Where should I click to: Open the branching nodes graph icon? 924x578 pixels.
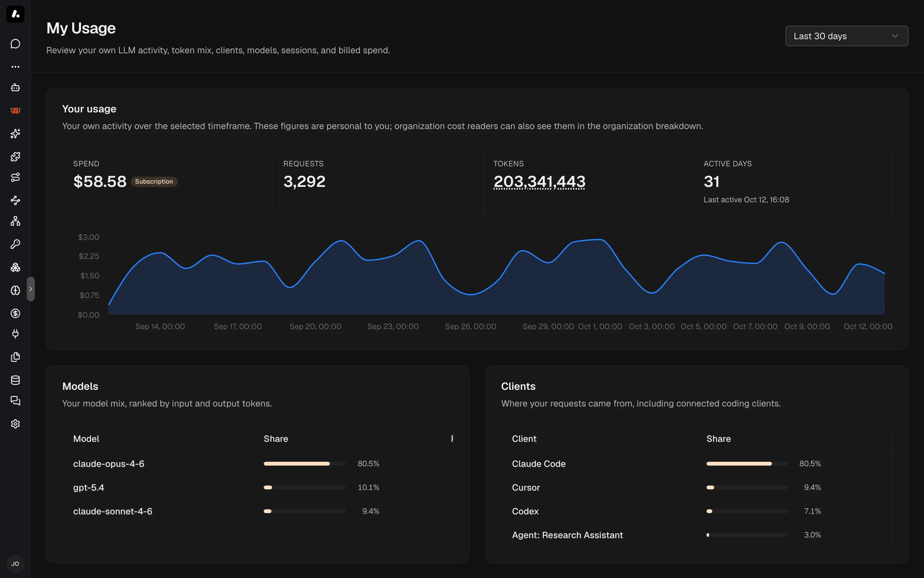(15, 200)
